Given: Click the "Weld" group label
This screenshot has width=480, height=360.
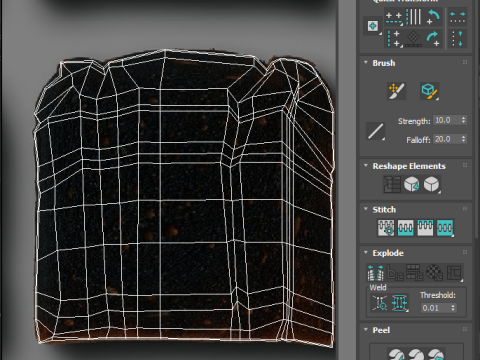Looking at the screenshot, I should [378, 287].
